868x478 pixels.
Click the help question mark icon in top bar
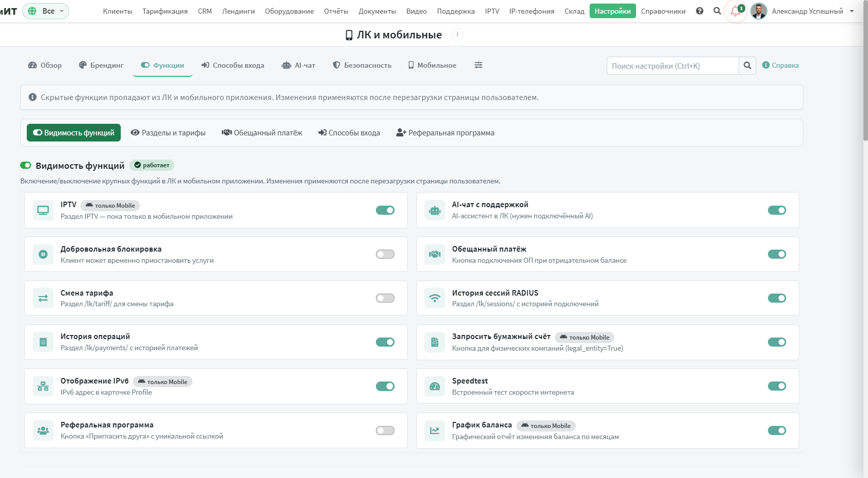click(x=699, y=11)
